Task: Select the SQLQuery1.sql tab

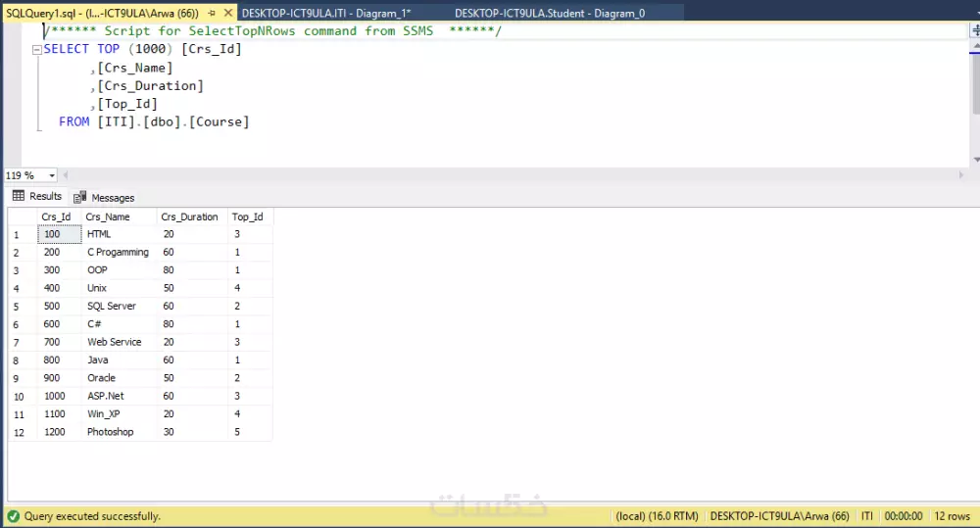Action: [x=103, y=13]
